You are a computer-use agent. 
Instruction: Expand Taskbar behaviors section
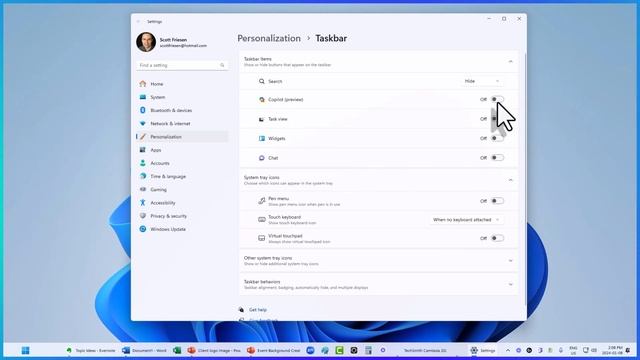[x=510, y=284]
